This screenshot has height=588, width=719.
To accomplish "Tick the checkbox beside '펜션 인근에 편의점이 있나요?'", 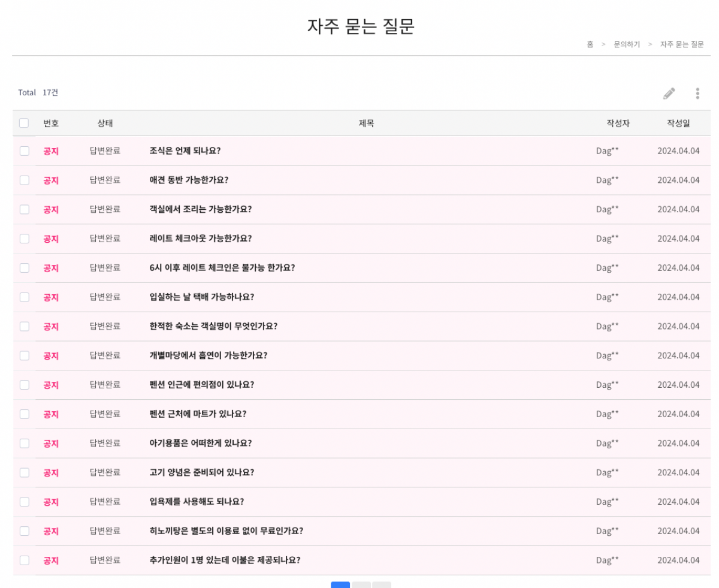I will coord(25,385).
